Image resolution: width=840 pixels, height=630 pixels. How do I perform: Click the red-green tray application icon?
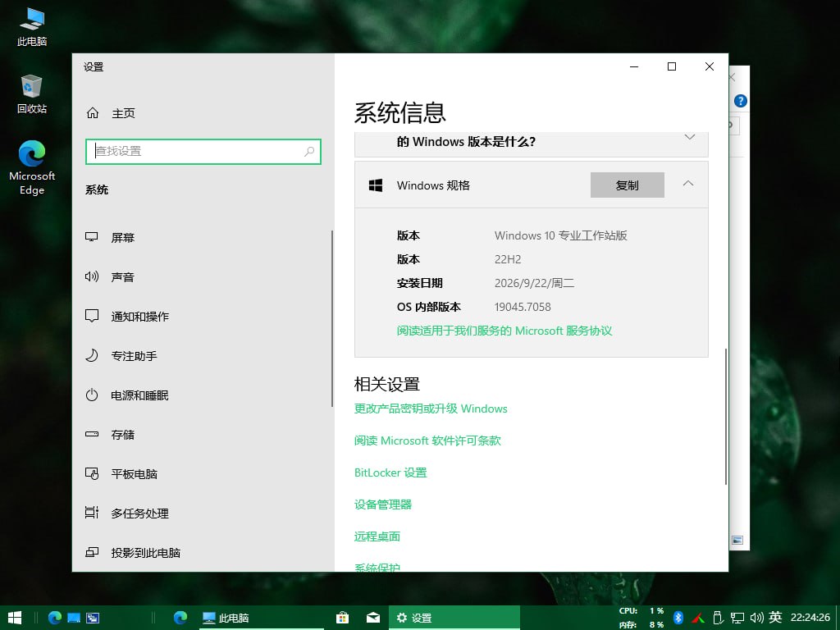point(698,619)
